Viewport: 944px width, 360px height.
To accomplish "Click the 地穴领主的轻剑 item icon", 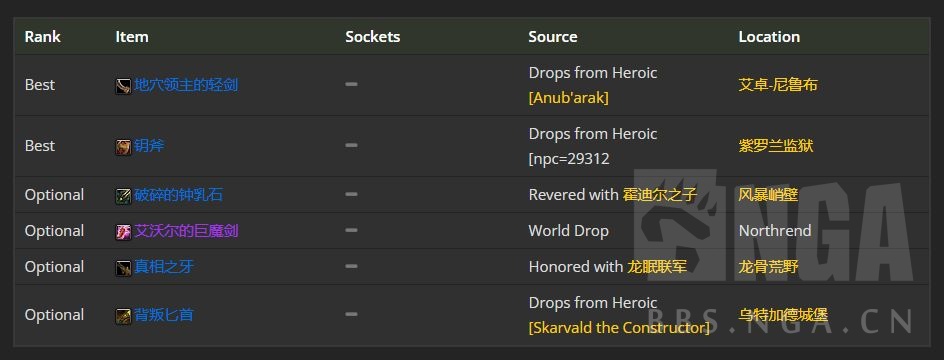I will (123, 86).
